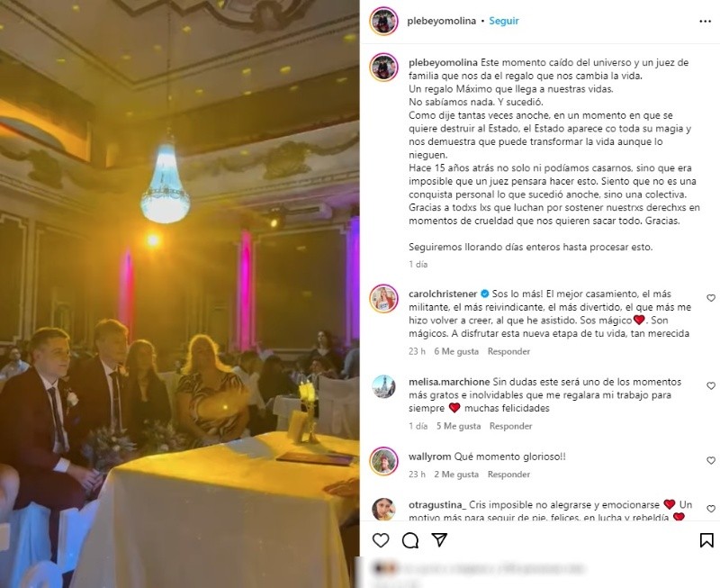The image size is (720, 588).
Task: Like carolchristener's comment
Action: [711, 298]
